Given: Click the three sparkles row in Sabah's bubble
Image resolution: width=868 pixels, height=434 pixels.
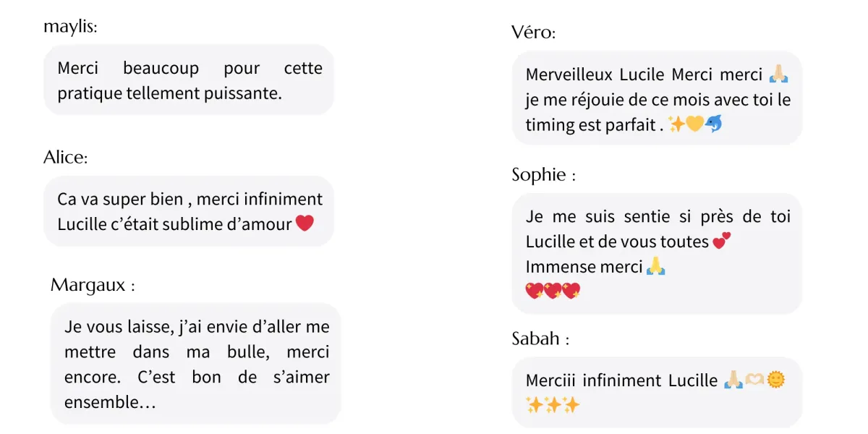Looking at the screenshot, I should click(x=553, y=405).
